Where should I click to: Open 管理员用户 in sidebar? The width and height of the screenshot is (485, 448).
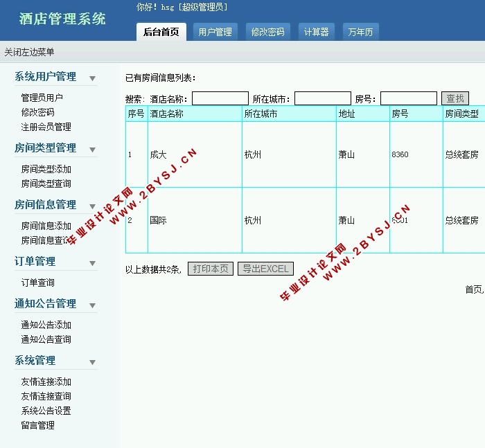click(x=42, y=98)
